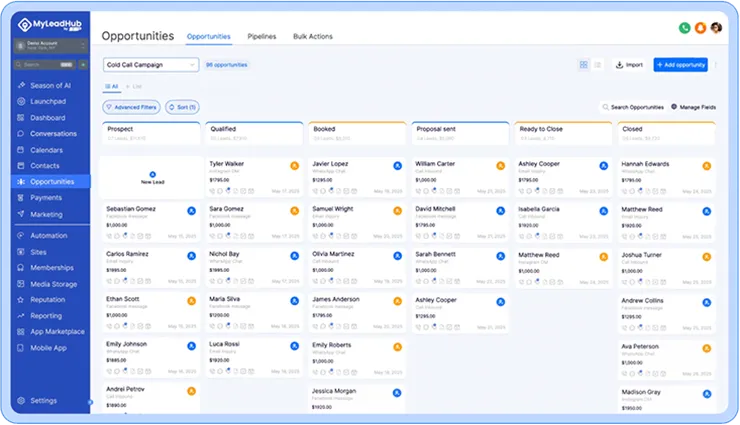Open the Cold Call Campaign pipeline dropdown

(151, 65)
